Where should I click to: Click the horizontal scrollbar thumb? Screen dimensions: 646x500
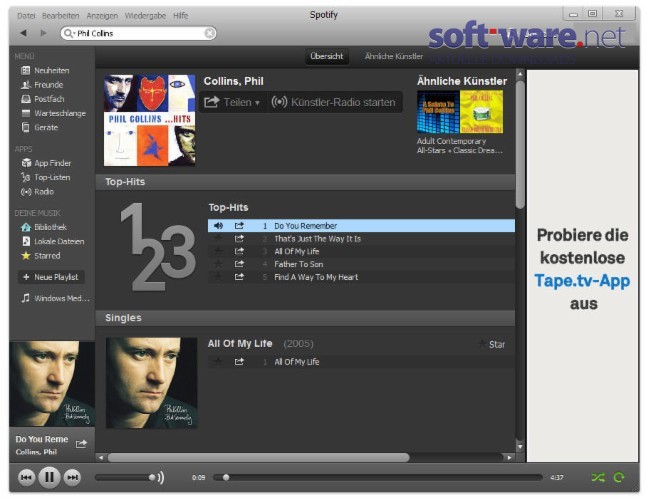click(259, 458)
